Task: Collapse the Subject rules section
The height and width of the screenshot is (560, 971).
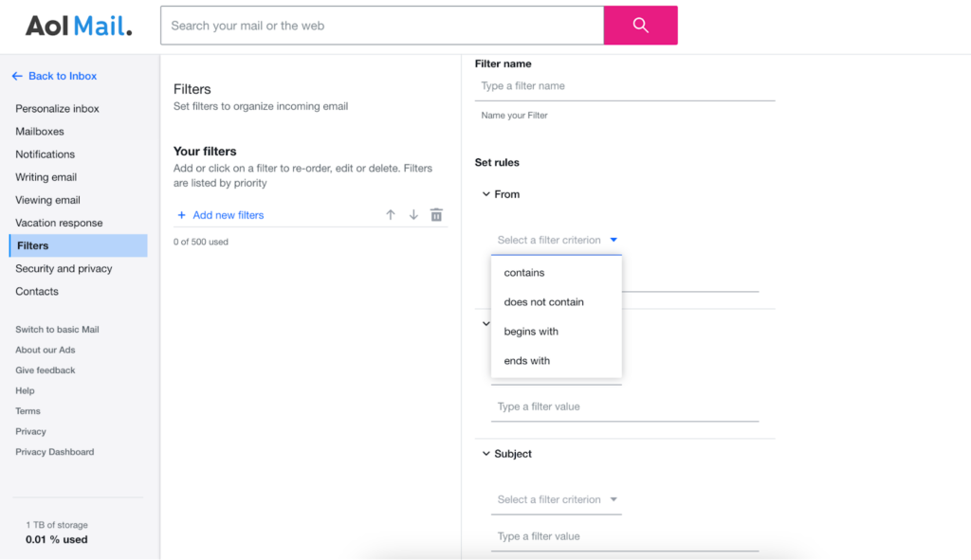Action: point(486,453)
